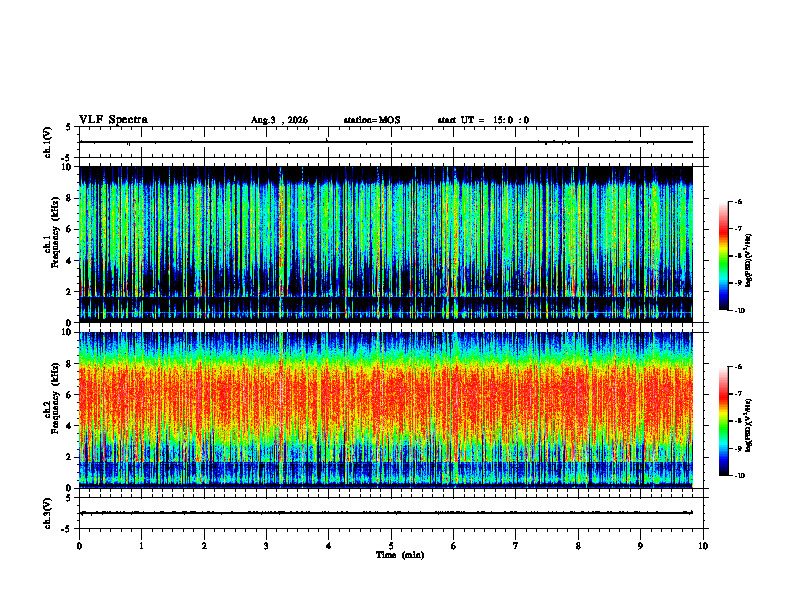The height and width of the screenshot is (612, 792).
Task: Click time axis tick label "8"
Action: [x=578, y=546]
